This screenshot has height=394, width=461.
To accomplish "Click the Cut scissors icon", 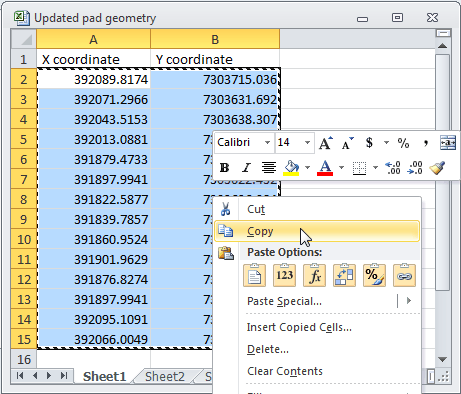I will (226, 209).
